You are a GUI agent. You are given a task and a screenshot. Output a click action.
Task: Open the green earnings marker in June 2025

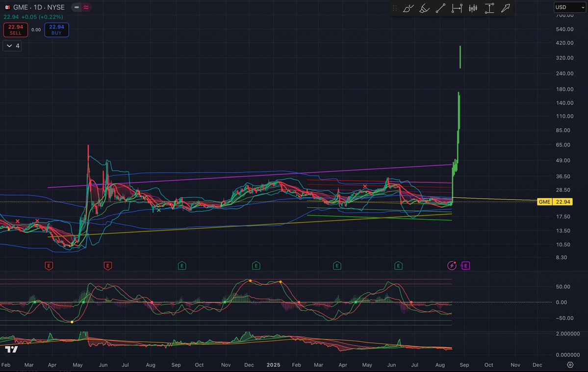pos(398,266)
